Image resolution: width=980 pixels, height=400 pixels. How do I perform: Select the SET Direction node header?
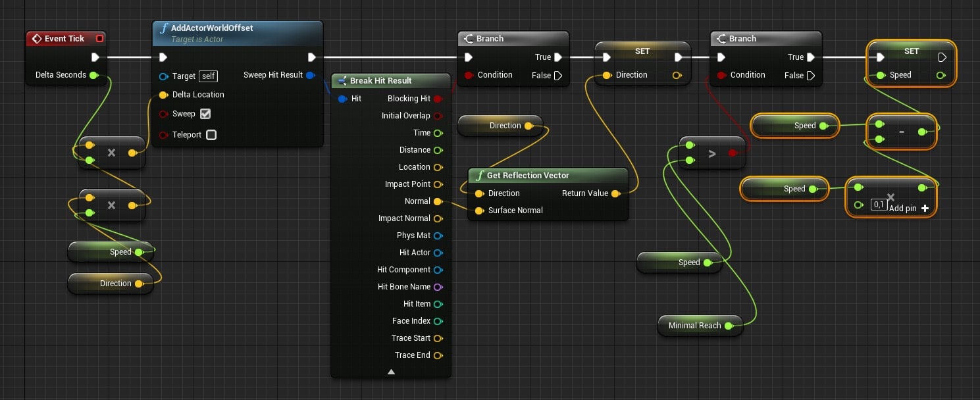point(642,51)
